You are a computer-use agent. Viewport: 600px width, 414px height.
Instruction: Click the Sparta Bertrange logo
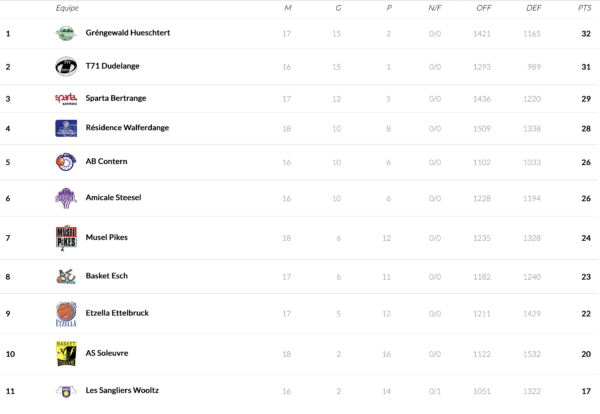tap(66, 99)
